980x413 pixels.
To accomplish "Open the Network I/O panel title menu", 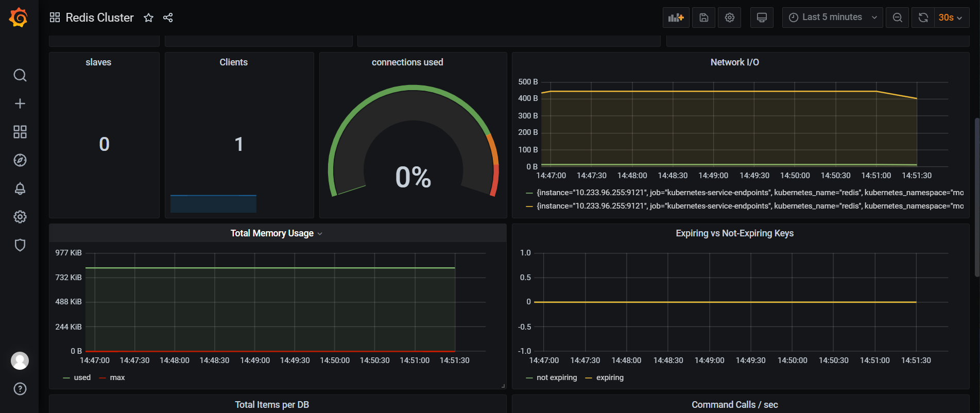I will click(734, 62).
